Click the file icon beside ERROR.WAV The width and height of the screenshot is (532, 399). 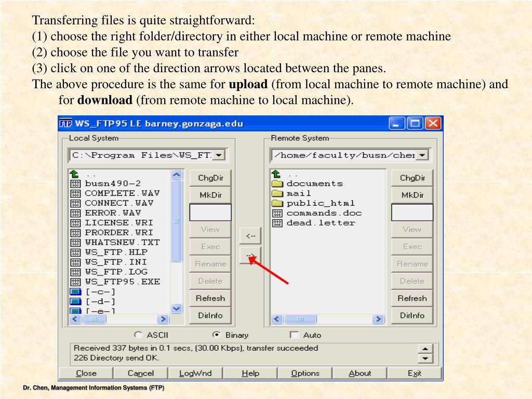click(75, 214)
